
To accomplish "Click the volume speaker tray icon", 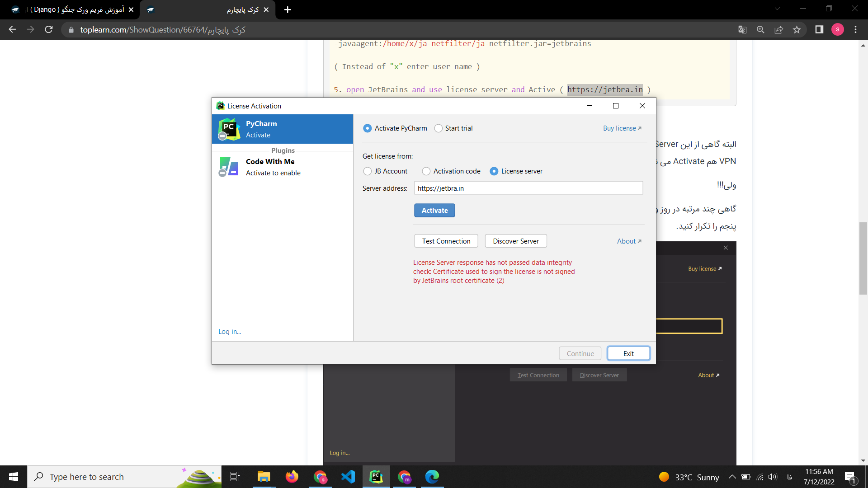I will pyautogui.click(x=773, y=477).
